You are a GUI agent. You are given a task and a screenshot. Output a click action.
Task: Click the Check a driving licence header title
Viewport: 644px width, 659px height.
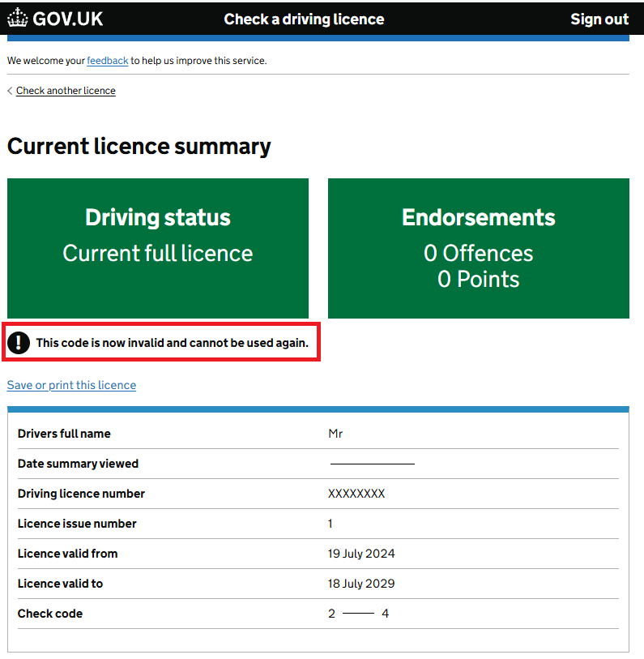[x=304, y=19]
